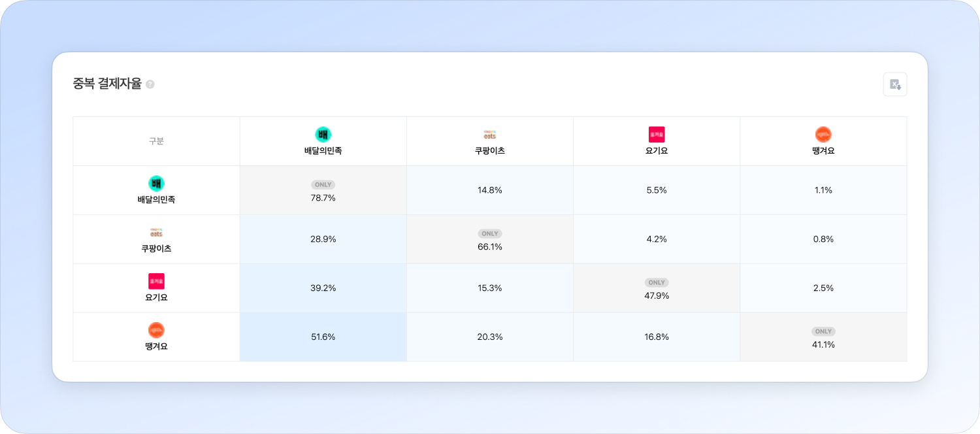The width and height of the screenshot is (980, 434).
Task: Click the 51.6% cell in 땡겨요 row
Action: (323, 337)
